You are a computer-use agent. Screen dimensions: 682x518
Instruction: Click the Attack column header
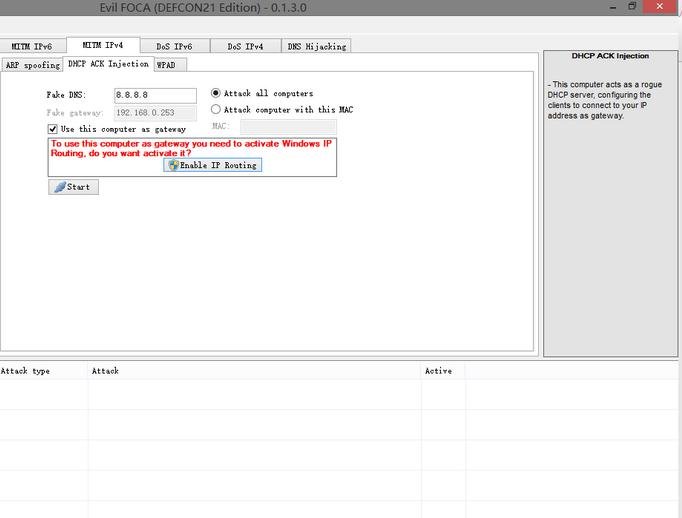pos(254,371)
